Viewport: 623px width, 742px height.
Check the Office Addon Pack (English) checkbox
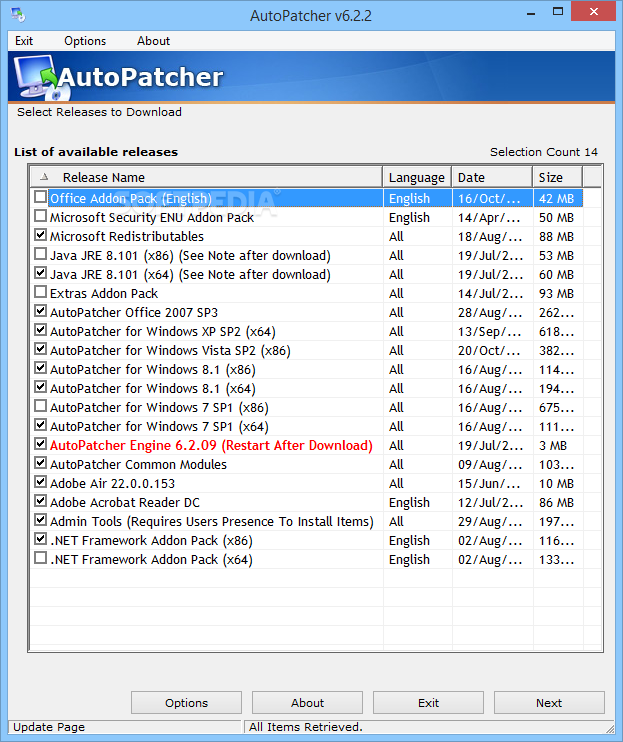click(x=41, y=197)
